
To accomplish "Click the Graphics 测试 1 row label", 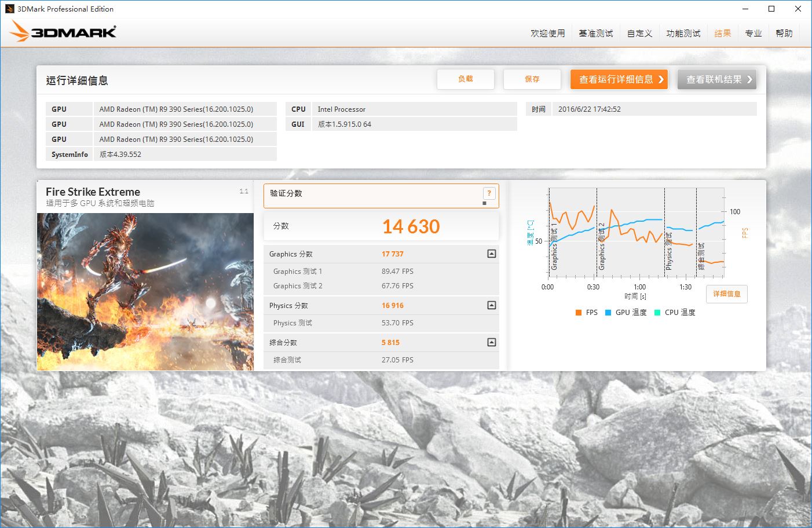I will click(x=298, y=272).
